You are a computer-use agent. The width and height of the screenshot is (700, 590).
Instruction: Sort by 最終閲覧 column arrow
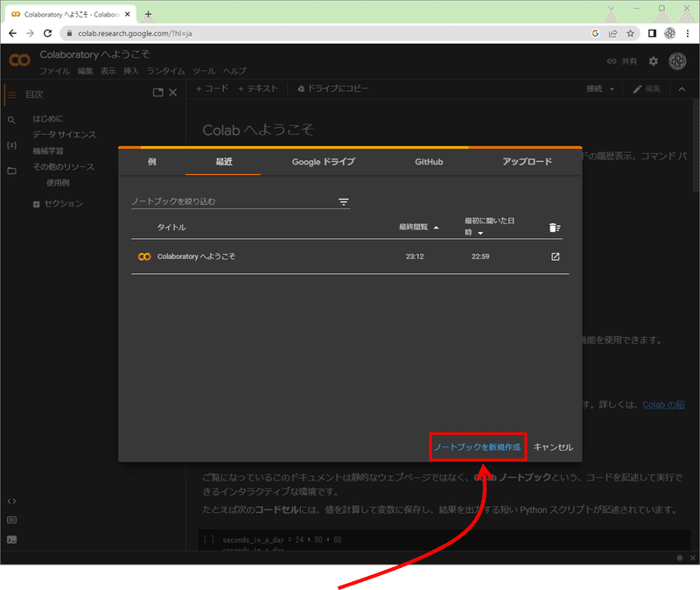[436, 228]
